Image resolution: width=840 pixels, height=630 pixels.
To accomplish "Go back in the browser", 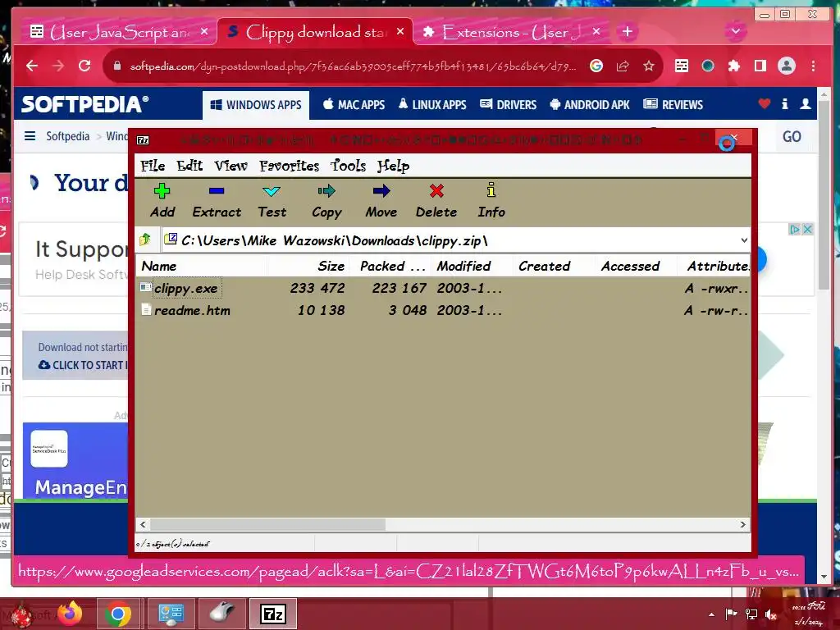I will 32,66.
